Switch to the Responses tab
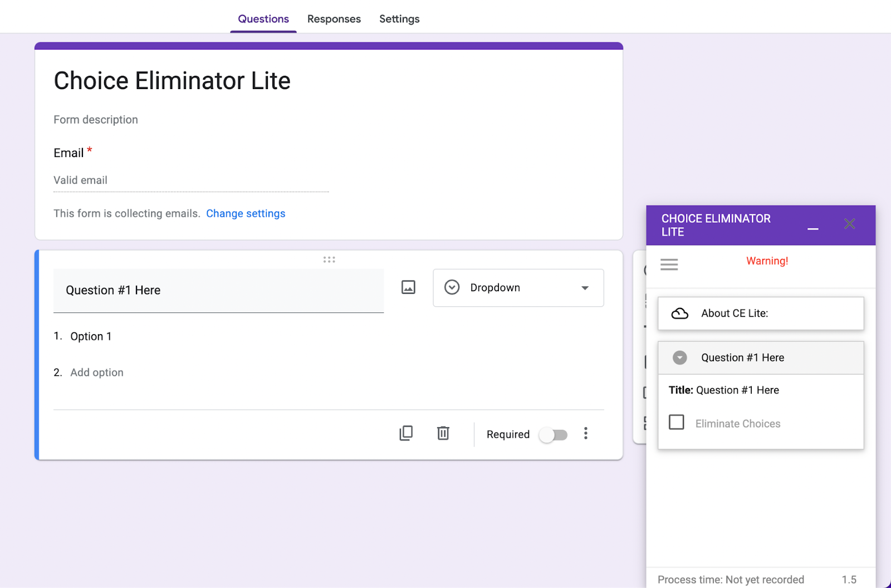Image resolution: width=891 pixels, height=588 pixels. 334,19
